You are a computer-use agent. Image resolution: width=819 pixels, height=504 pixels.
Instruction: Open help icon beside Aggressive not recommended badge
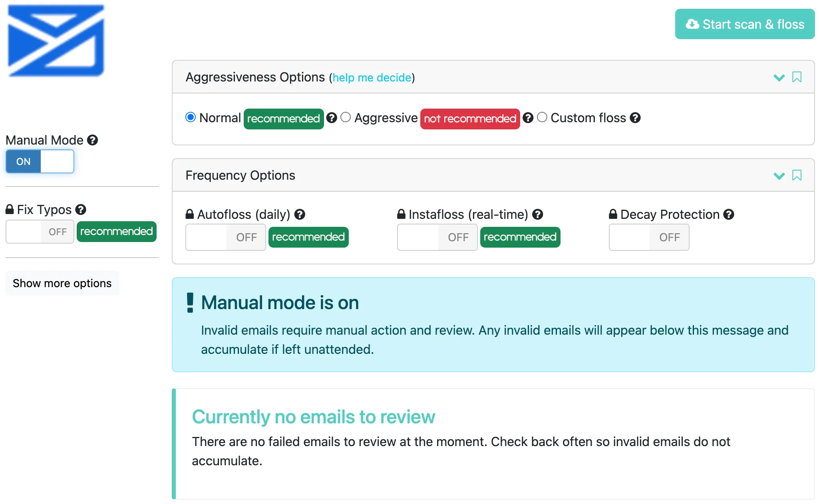(x=528, y=118)
